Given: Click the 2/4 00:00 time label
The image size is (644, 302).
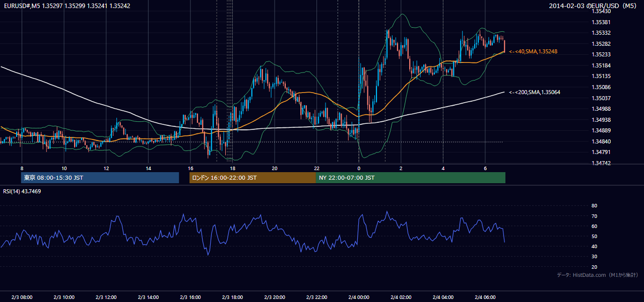Looking at the screenshot, I should click(x=359, y=297).
